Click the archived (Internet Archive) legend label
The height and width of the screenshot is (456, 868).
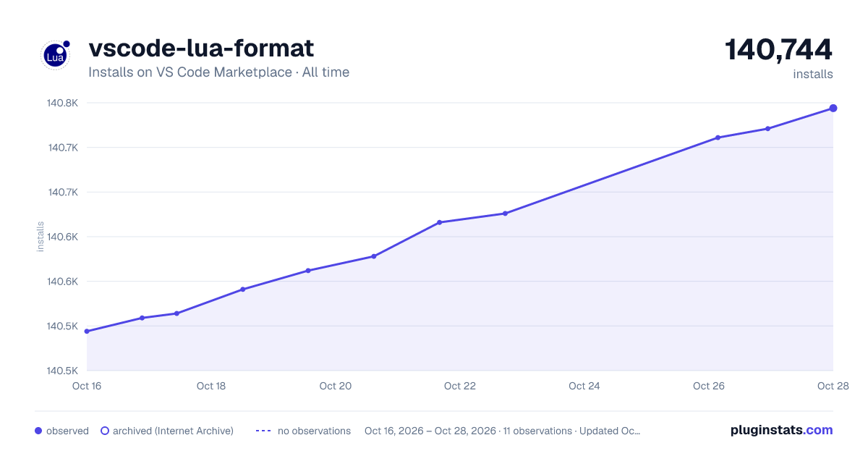click(x=173, y=431)
